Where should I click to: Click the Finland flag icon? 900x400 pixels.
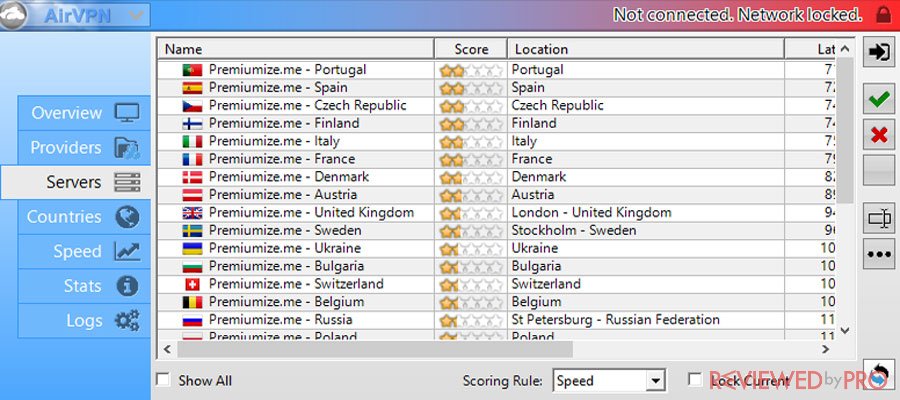[x=192, y=123]
